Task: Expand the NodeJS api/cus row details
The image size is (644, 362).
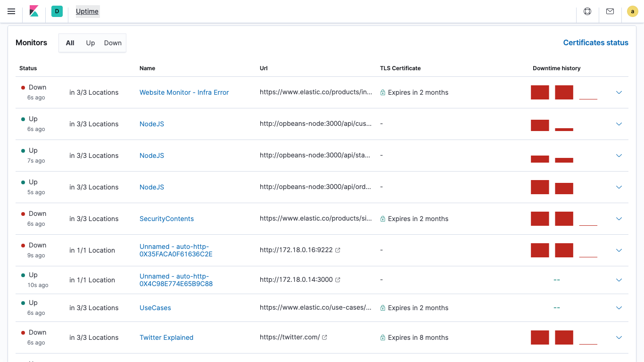Action: [x=619, y=124]
